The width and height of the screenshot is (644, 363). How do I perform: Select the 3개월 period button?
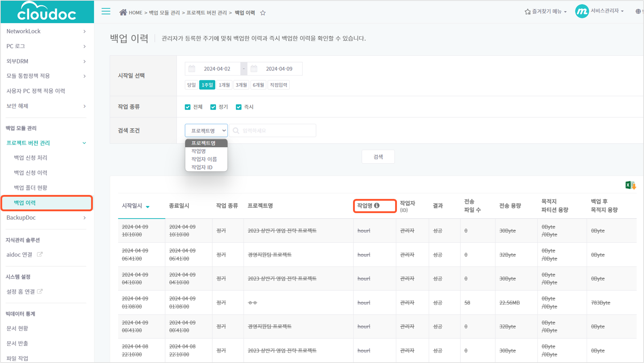(241, 85)
